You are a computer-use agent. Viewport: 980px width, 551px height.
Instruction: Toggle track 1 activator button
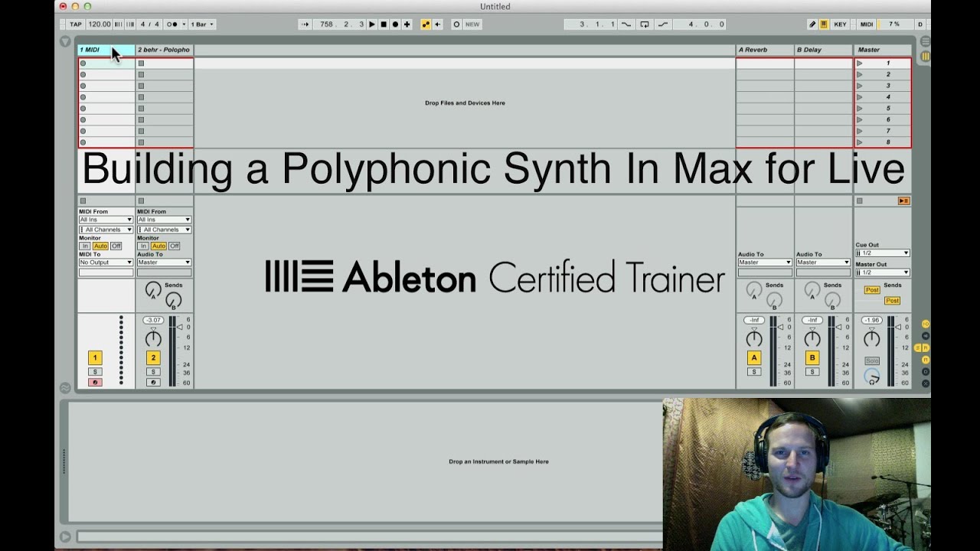coord(95,358)
